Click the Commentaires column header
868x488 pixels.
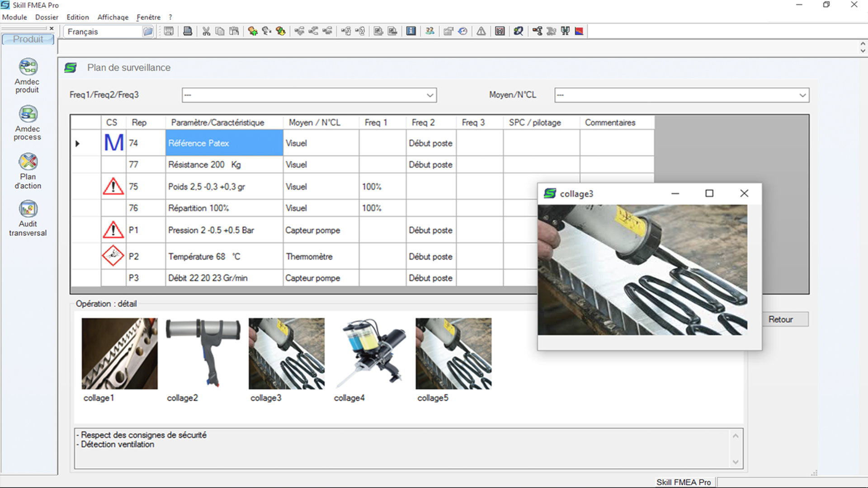click(617, 122)
